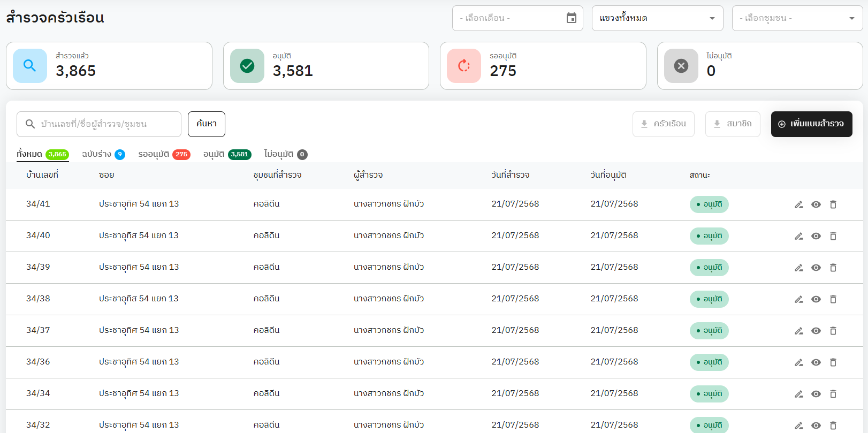Expand the เลือกชุมชน dropdown
The height and width of the screenshot is (433, 868).
tap(797, 18)
